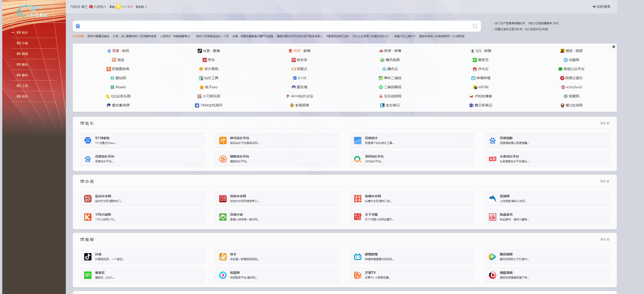Image resolution: width=644 pixels, height=294 pixels.
Task: Click the magnifier search icon
Action: [475, 26]
